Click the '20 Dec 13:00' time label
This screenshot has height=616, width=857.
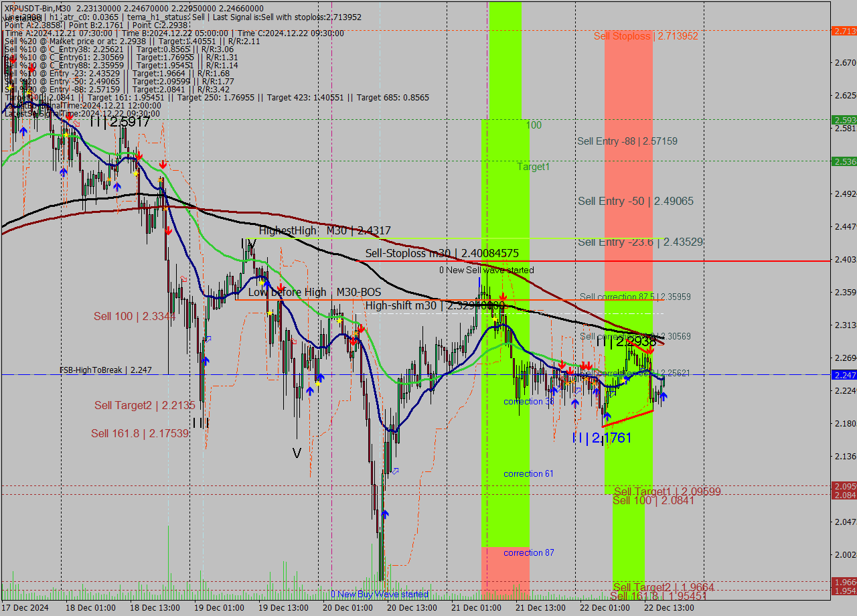tap(412, 608)
